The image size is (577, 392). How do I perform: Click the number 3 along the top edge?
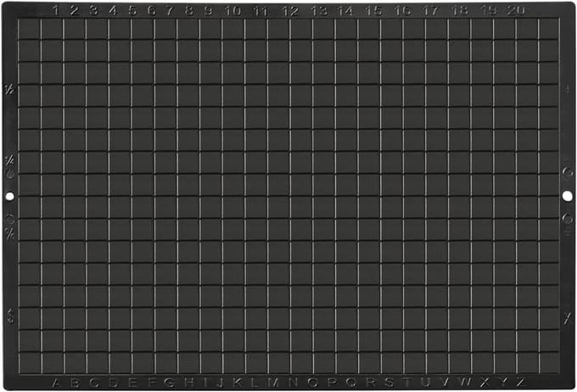94,10
